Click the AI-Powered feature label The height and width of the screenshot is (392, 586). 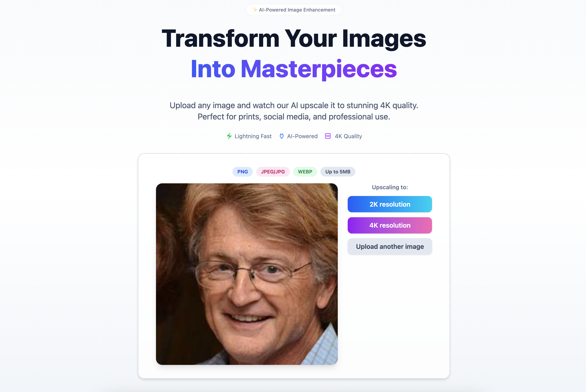(302, 136)
